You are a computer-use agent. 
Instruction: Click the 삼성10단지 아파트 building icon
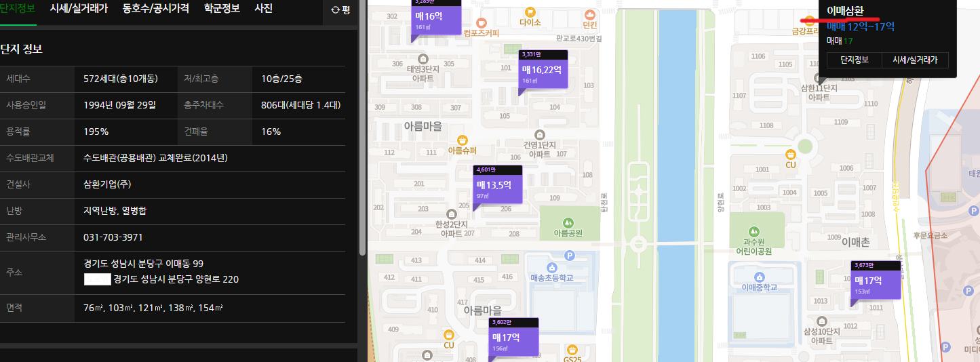pyautogui.click(x=821, y=320)
